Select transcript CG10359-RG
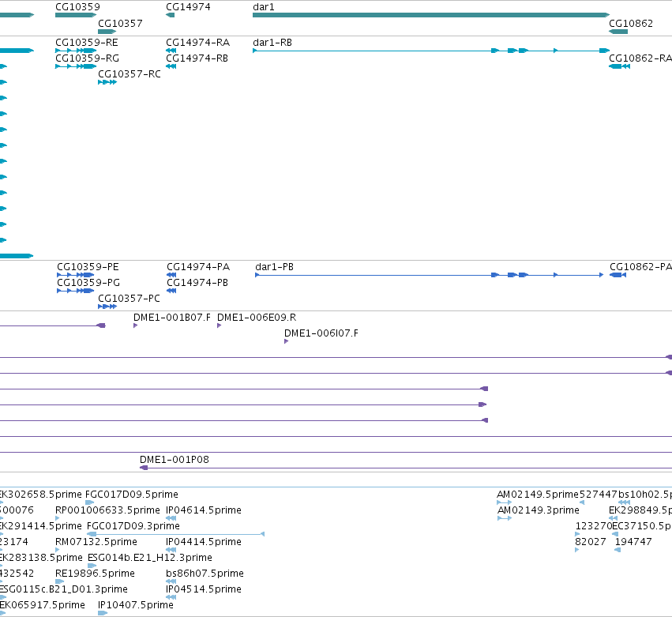 [87, 58]
